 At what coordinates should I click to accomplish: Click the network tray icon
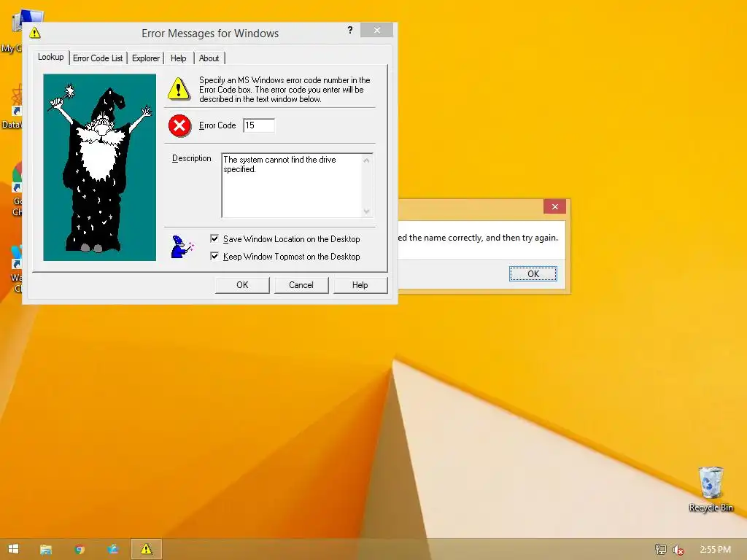coord(660,550)
